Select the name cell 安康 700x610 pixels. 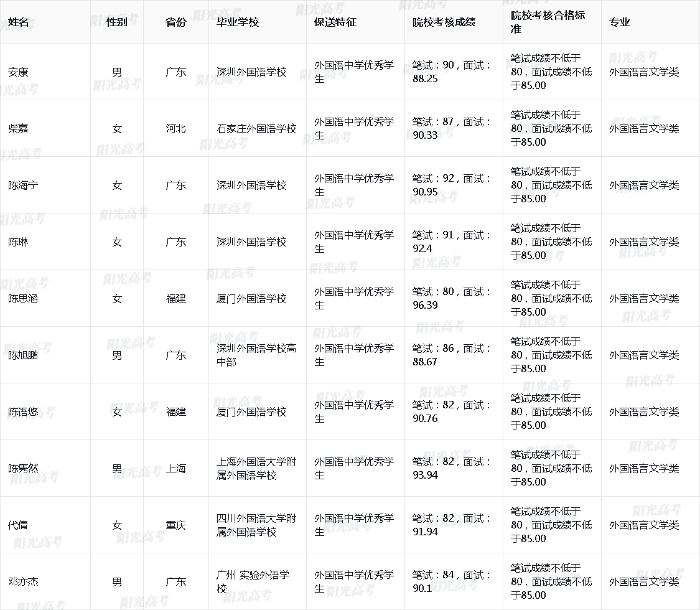click(x=18, y=72)
